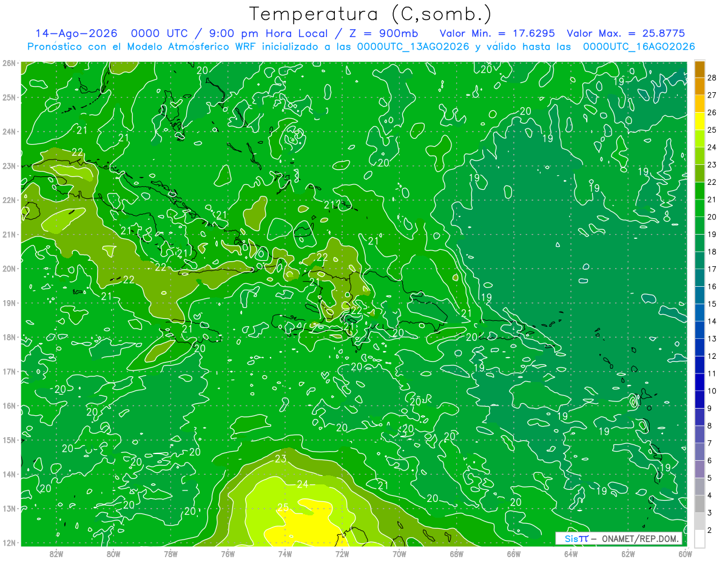Click the '24N' latitude axis label
The height and width of the screenshot is (562, 728).
tap(8, 132)
